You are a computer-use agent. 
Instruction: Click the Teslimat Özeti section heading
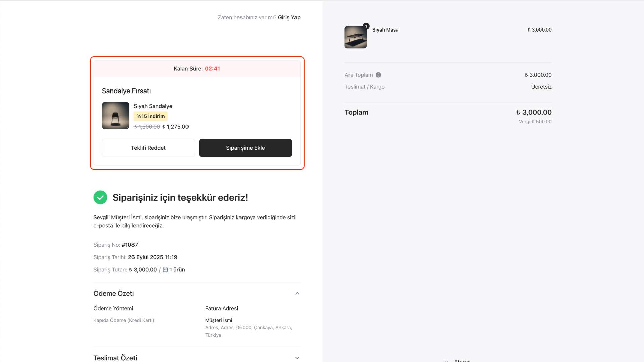(x=115, y=358)
